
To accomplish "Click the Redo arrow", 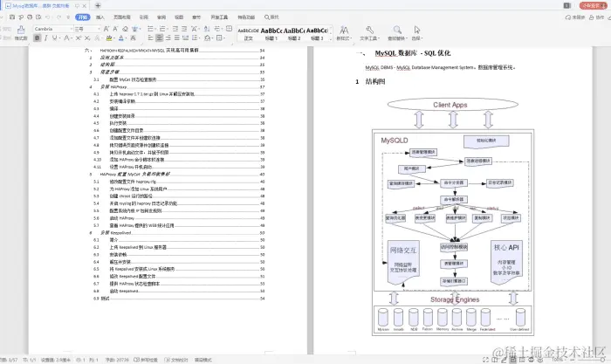I will [x=58, y=17].
